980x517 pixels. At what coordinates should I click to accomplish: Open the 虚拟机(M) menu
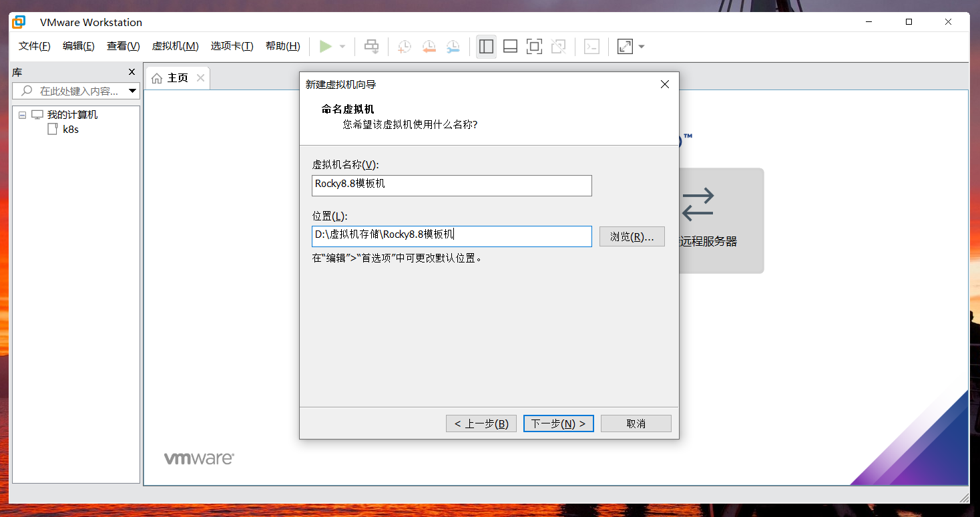(176, 46)
